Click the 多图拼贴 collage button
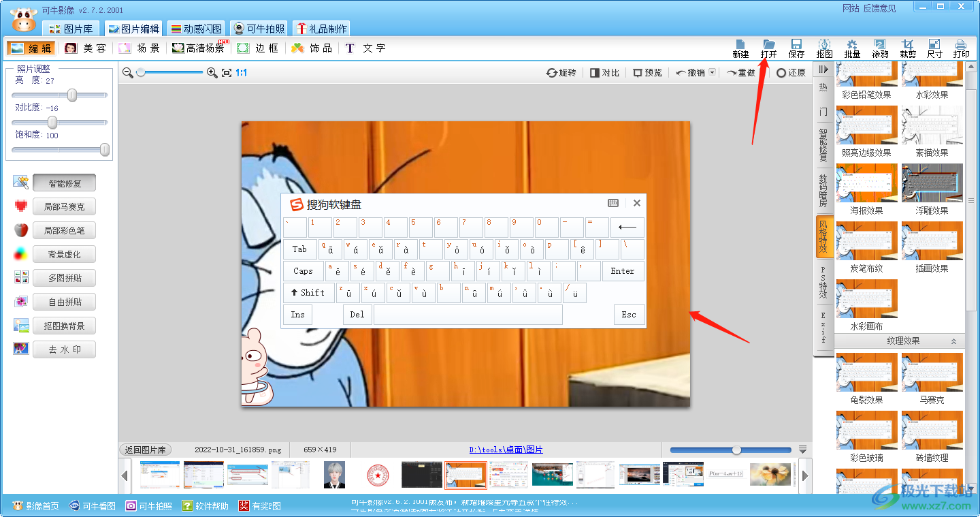Image resolution: width=980 pixels, height=517 pixels. pos(65,278)
